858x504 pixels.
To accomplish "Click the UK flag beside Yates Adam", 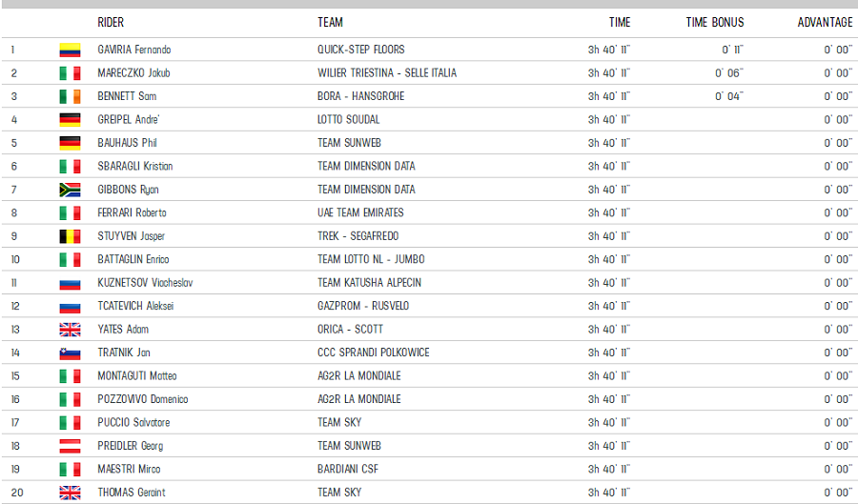I will click(70, 330).
